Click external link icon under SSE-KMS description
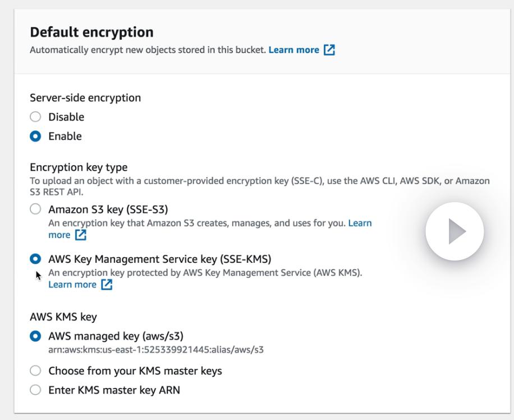The width and height of the screenshot is (514, 420). (107, 285)
